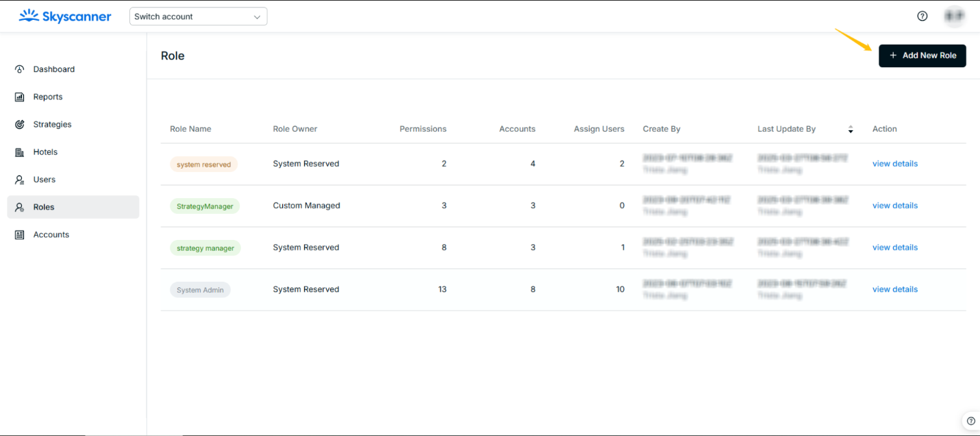This screenshot has height=436, width=980.
Task: Click Add New Role button
Action: pos(922,56)
